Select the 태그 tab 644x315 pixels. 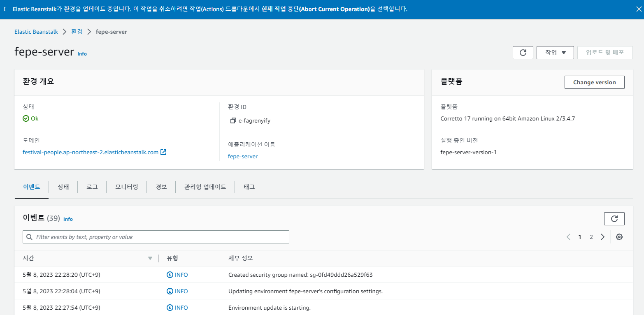click(249, 187)
